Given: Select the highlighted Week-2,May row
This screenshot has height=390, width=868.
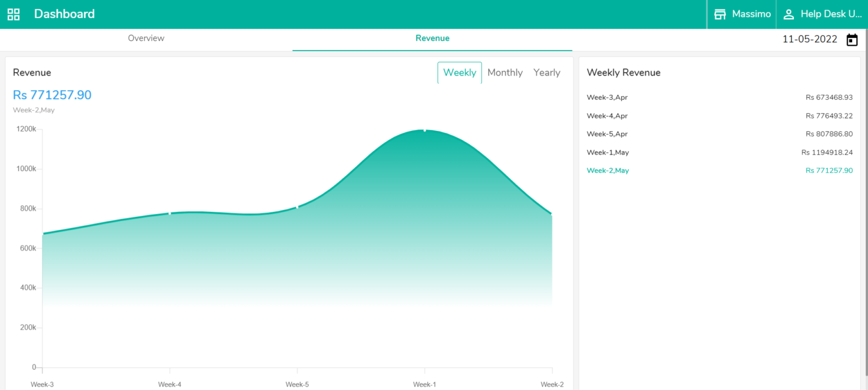Looking at the screenshot, I should pos(719,170).
